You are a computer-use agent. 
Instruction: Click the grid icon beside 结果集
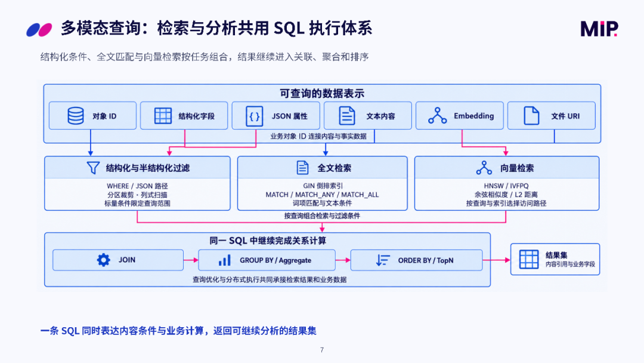point(528,259)
